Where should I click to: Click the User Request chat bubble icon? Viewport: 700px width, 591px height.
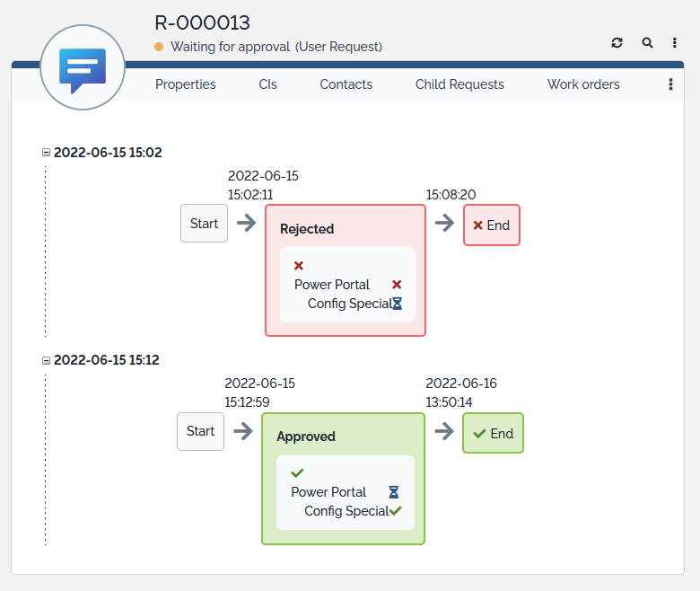83,69
